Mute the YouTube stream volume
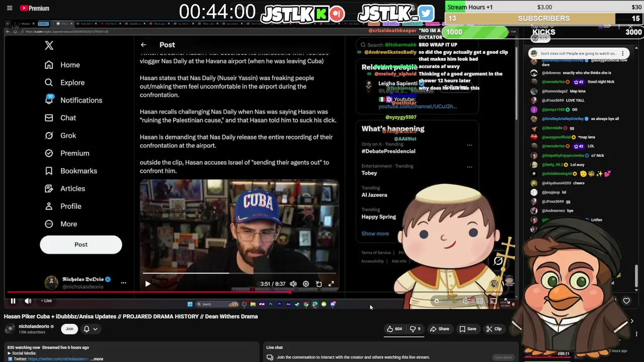 tap(28, 301)
